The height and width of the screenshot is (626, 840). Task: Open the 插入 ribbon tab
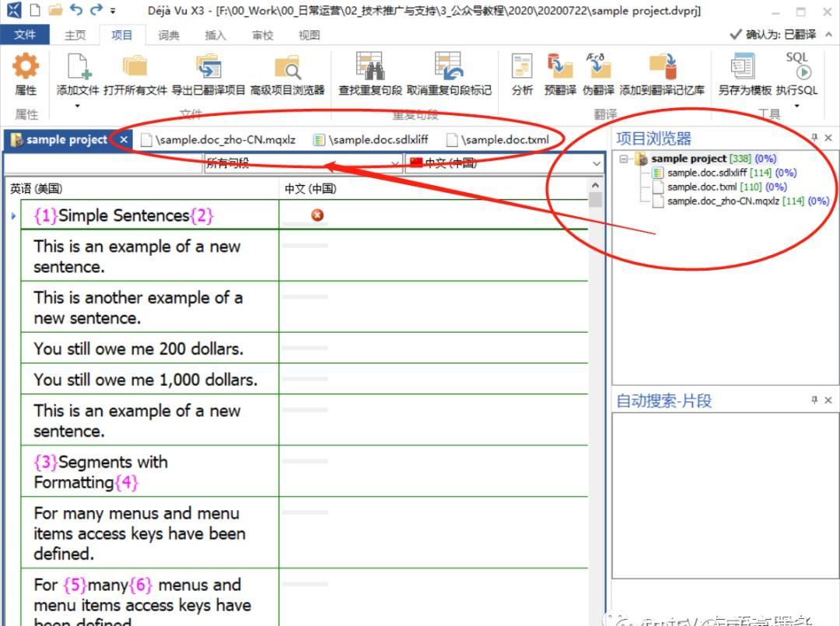[x=215, y=35]
